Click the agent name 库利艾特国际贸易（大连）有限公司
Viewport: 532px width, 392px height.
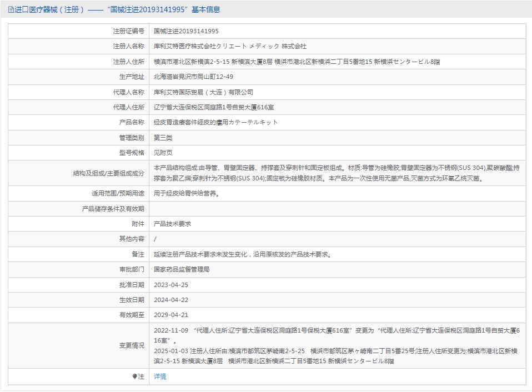click(203, 92)
